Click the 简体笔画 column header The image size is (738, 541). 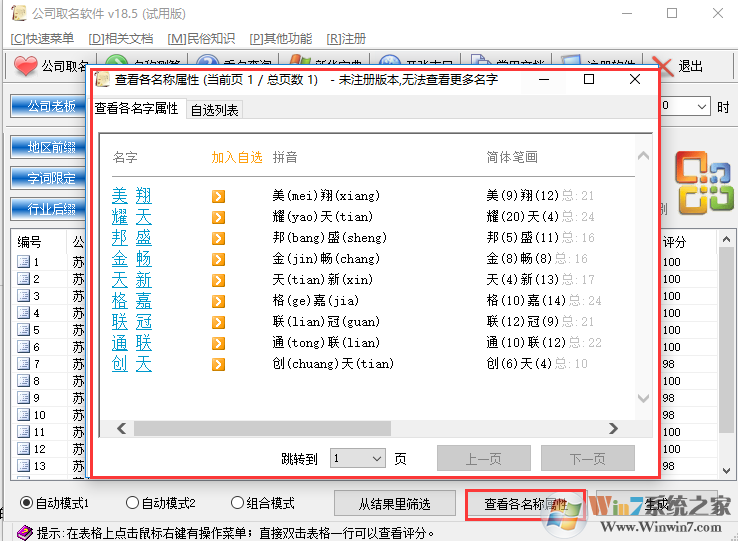click(x=512, y=157)
